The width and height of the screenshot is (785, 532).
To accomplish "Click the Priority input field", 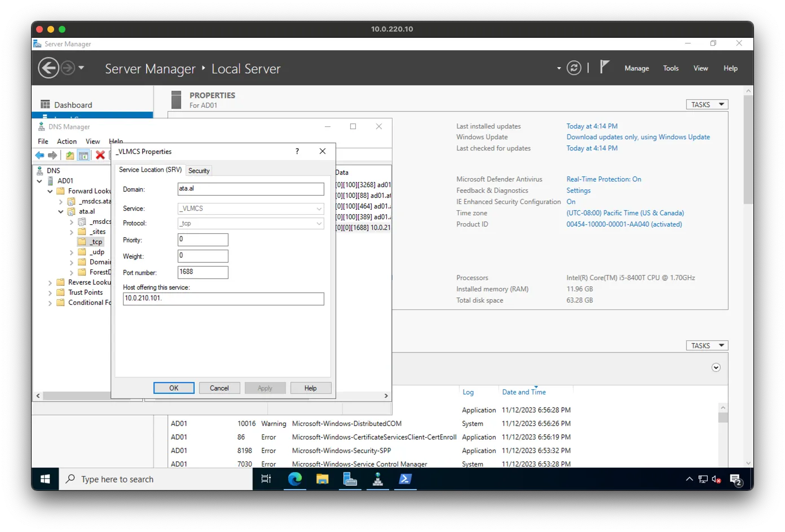I will [203, 240].
